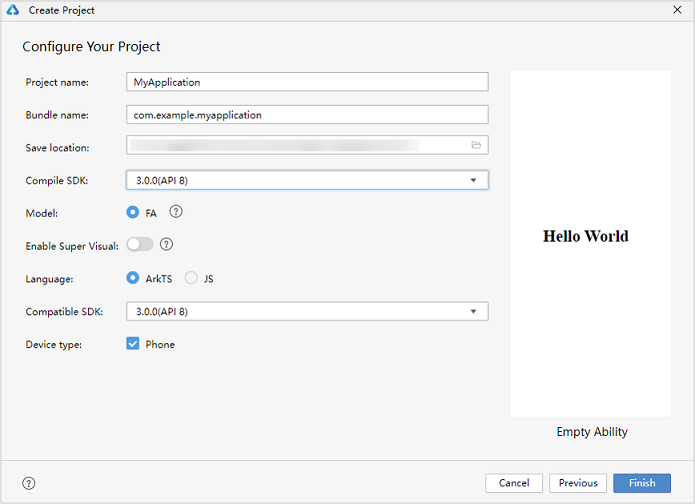The width and height of the screenshot is (695, 504).
Task: Open the help icon at dialog bottom-left
Action: tap(29, 483)
